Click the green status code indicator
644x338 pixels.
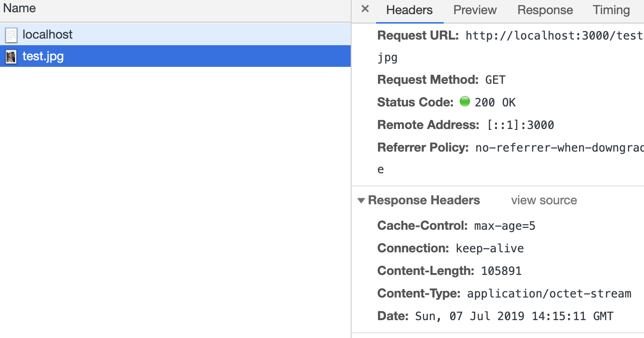pos(464,101)
